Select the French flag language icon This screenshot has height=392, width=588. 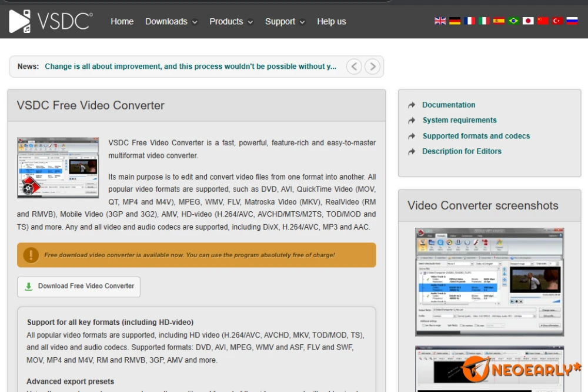coord(469,21)
